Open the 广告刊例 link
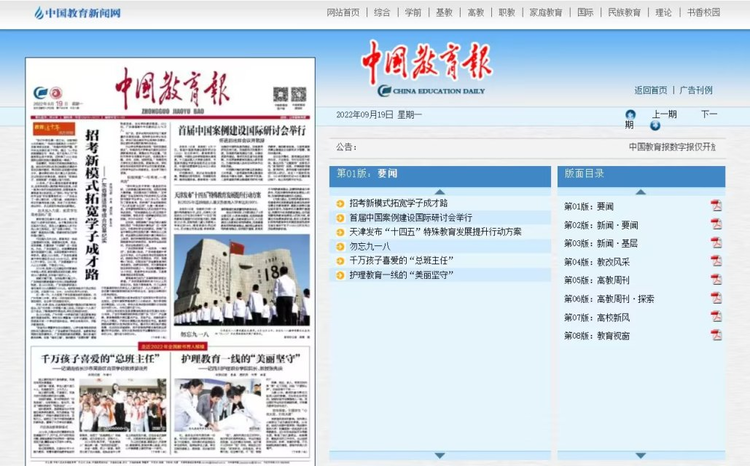The image size is (750, 466). [x=696, y=90]
